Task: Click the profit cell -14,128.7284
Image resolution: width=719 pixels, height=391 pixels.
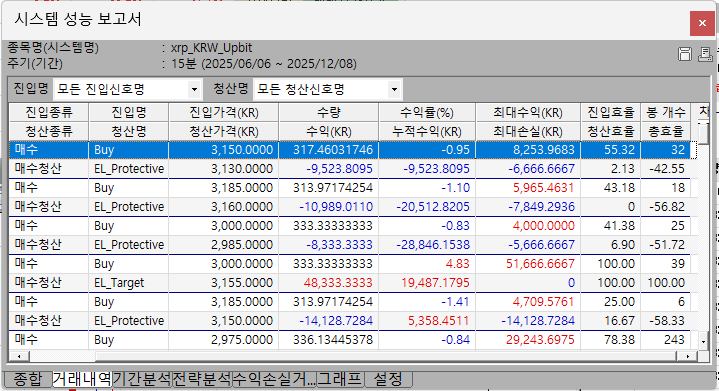Action: point(329,321)
